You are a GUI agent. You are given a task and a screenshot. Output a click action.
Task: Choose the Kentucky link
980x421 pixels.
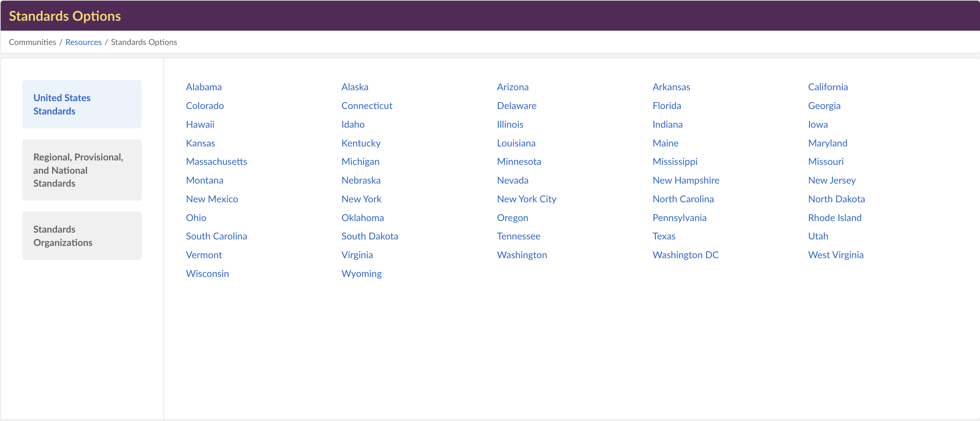tap(361, 143)
